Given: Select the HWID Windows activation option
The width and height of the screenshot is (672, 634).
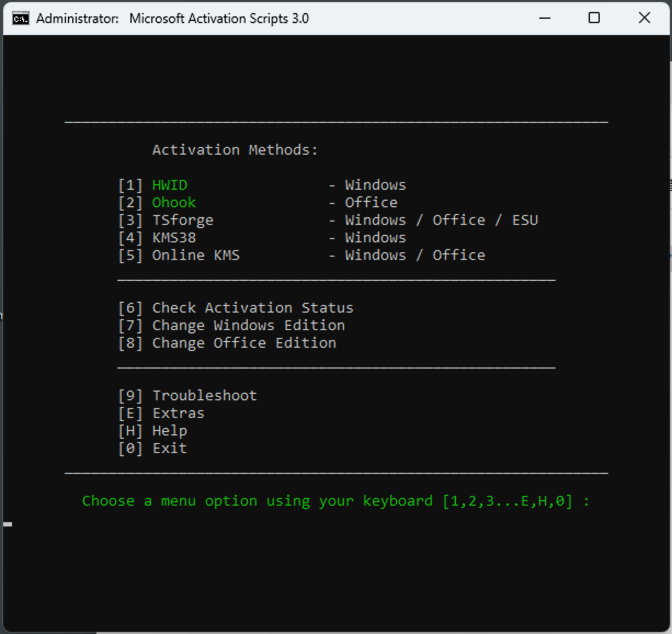Looking at the screenshot, I should pos(170,185).
